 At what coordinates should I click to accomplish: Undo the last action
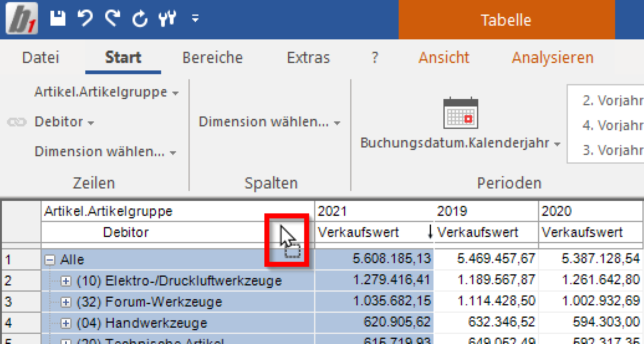tap(85, 18)
